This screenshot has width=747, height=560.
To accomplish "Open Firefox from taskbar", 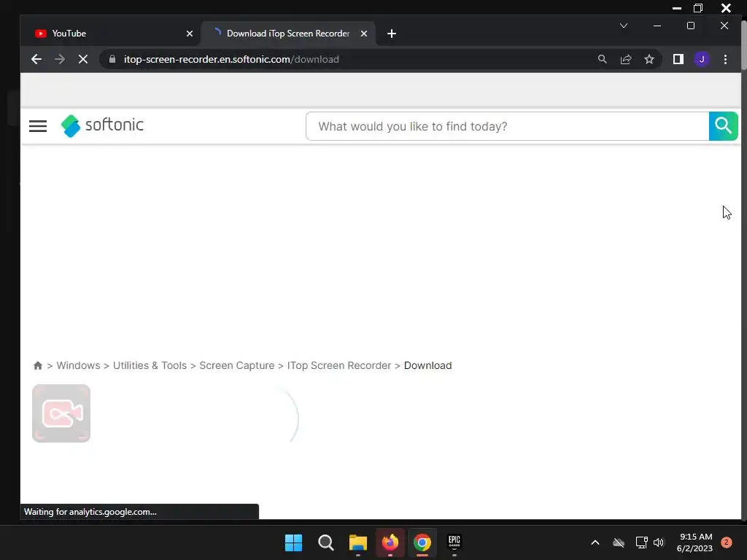I will 390,542.
